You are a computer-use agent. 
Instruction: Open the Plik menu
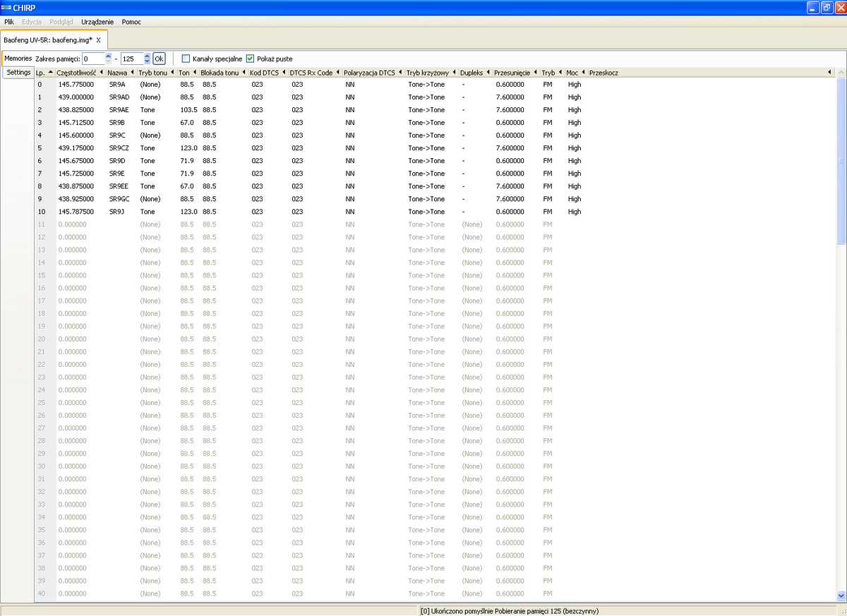click(9, 22)
